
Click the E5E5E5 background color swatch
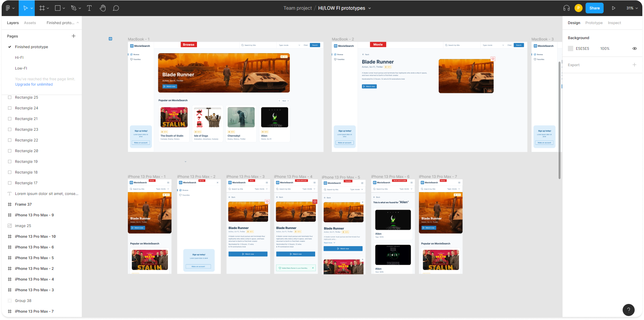click(571, 48)
